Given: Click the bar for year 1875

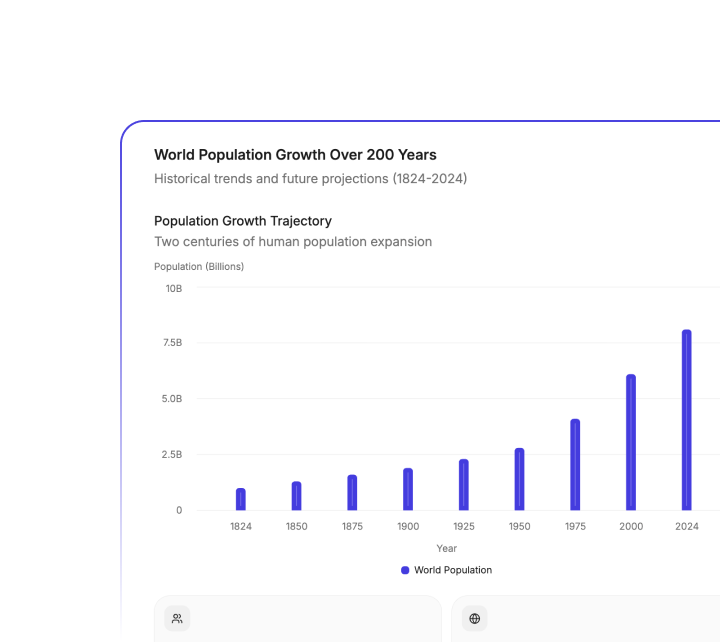Looking at the screenshot, I should tap(352, 492).
